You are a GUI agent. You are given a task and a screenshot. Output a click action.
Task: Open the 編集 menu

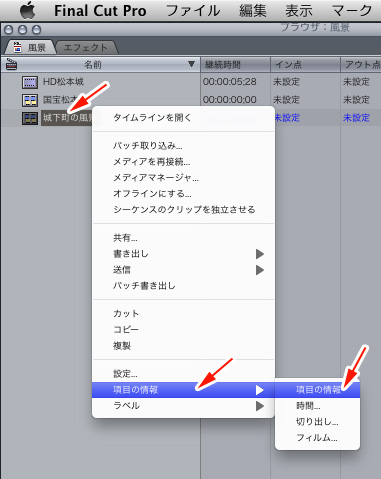point(253,11)
